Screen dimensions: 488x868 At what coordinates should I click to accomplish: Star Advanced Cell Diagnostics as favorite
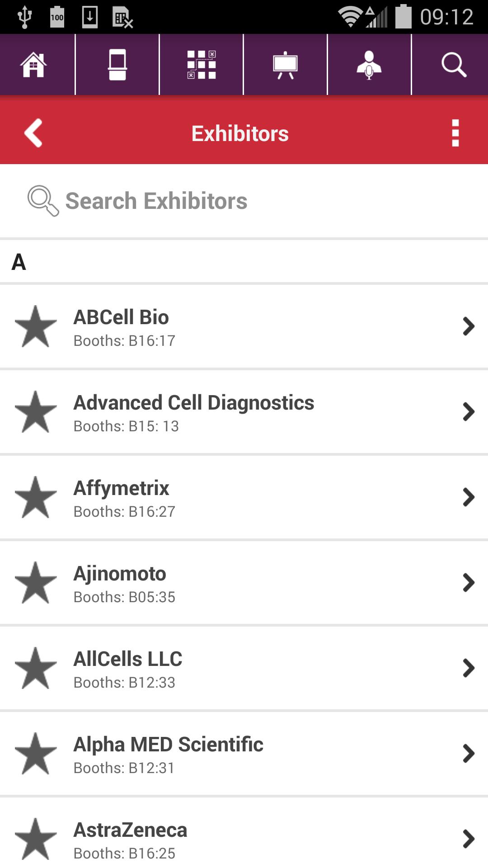tap(36, 412)
